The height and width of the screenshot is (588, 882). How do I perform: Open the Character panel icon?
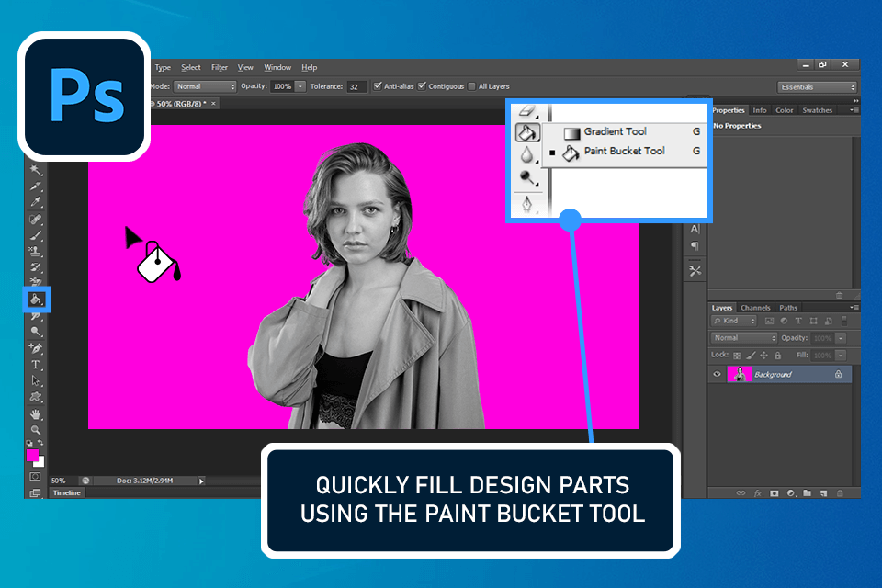point(695,229)
